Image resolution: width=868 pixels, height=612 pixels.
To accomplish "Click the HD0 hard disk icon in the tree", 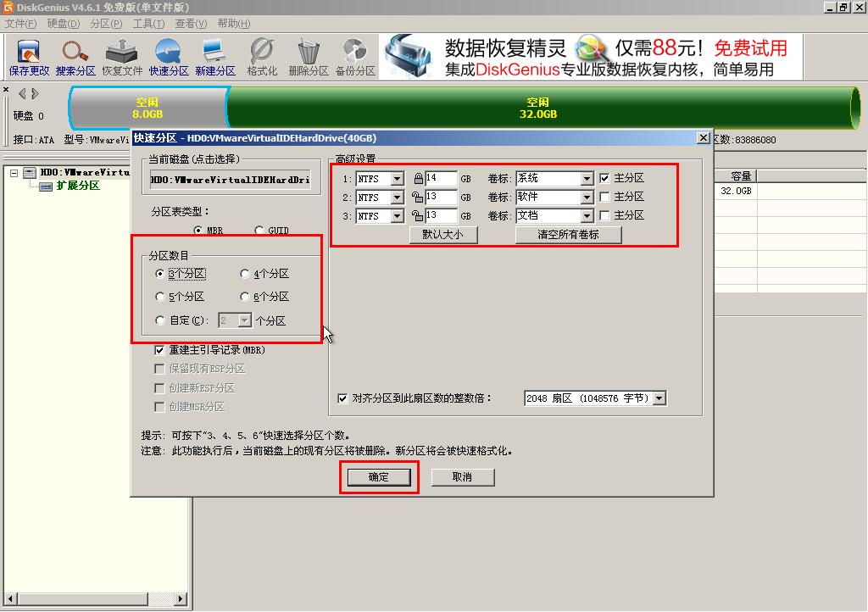I will click(x=30, y=173).
